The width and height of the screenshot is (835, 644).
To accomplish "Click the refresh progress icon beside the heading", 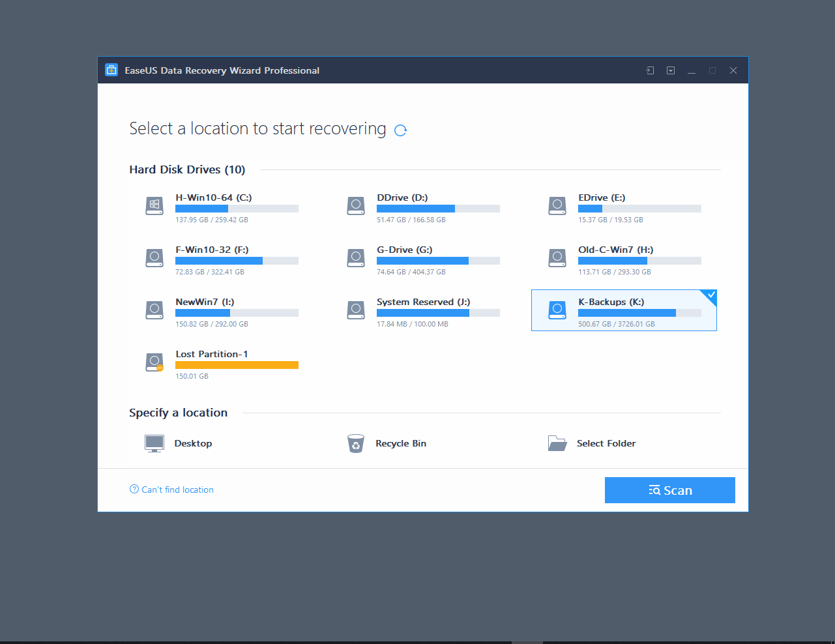I will pos(400,130).
